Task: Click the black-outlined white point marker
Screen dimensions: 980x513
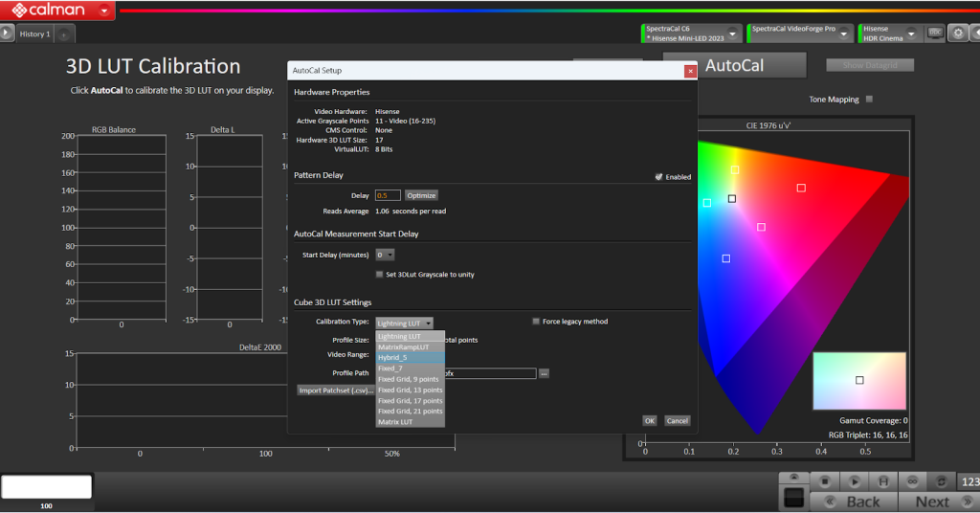Action: coord(732,199)
